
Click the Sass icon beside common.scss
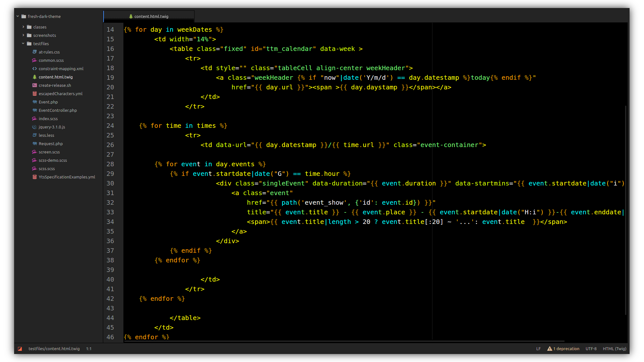coord(35,60)
